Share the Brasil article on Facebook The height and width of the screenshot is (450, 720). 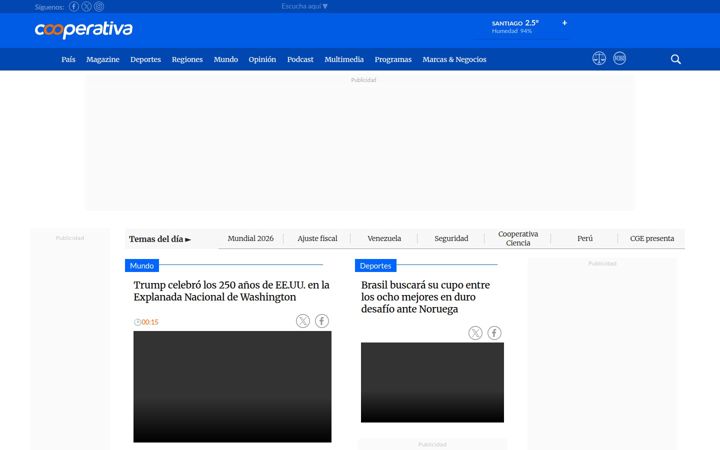click(x=494, y=333)
